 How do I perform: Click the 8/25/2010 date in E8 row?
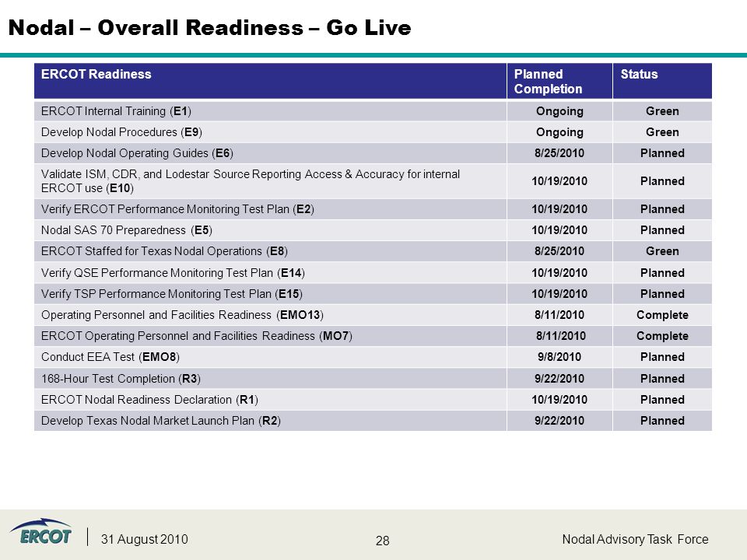(x=559, y=251)
